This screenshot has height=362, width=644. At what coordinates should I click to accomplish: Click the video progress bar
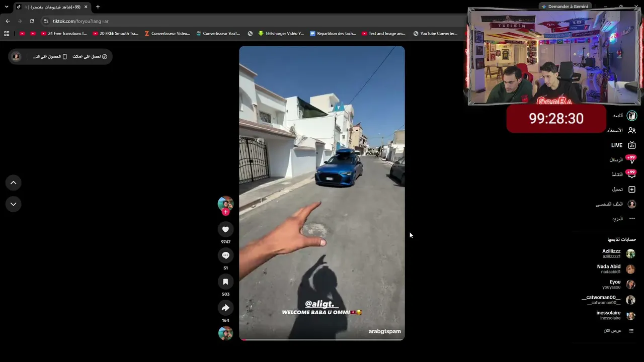(x=322, y=339)
